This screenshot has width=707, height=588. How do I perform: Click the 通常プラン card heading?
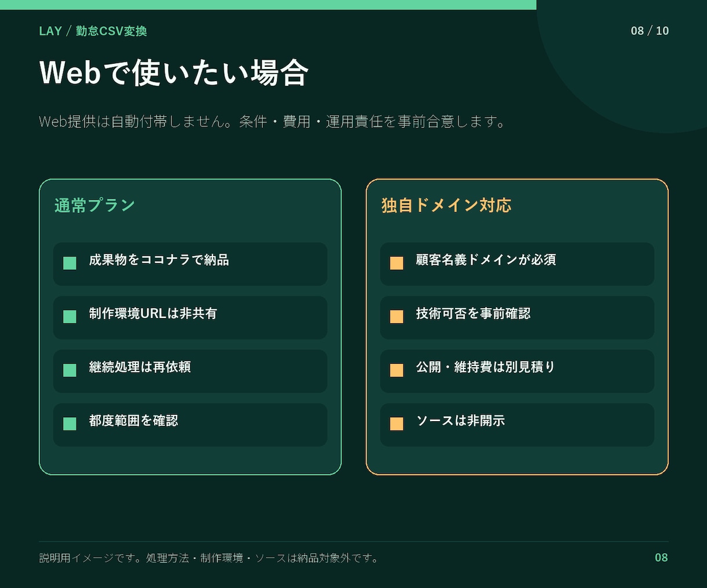point(94,205)
